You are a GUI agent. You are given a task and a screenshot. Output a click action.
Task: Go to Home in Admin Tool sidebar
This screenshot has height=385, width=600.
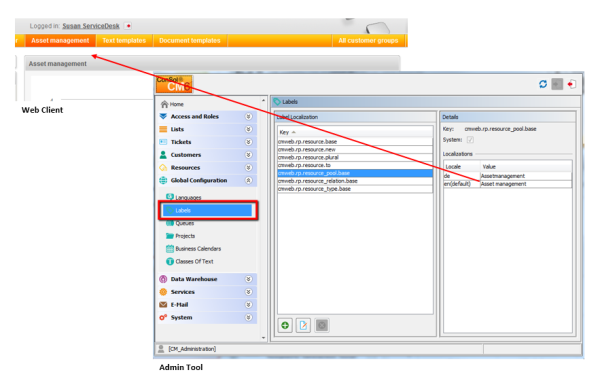pos(176,104)
